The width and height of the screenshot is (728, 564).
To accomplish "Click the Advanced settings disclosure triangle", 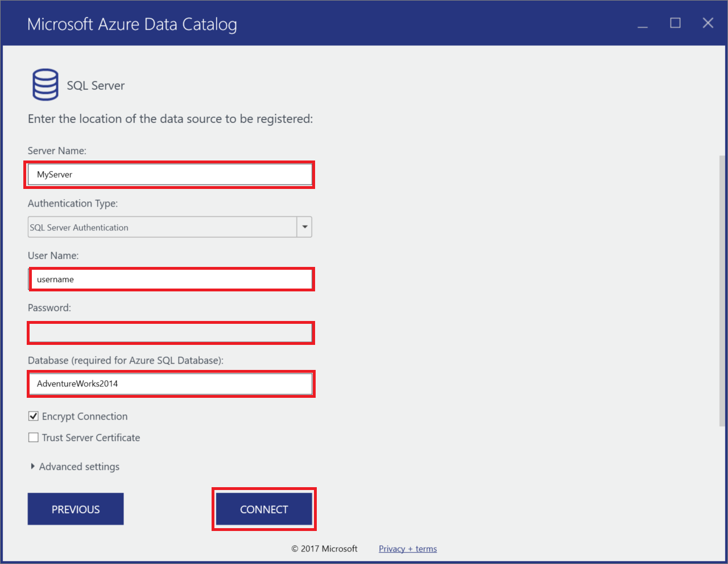I will click(33, 466).
